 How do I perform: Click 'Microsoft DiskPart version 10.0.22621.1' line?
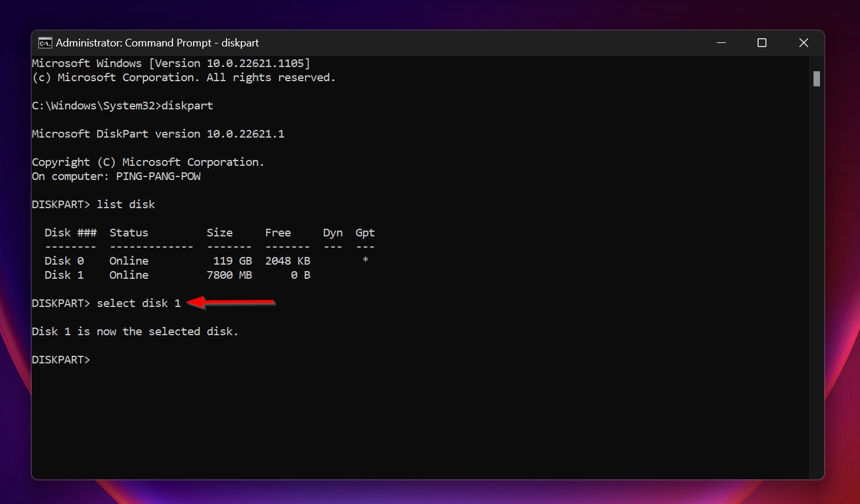coord(158,134)
